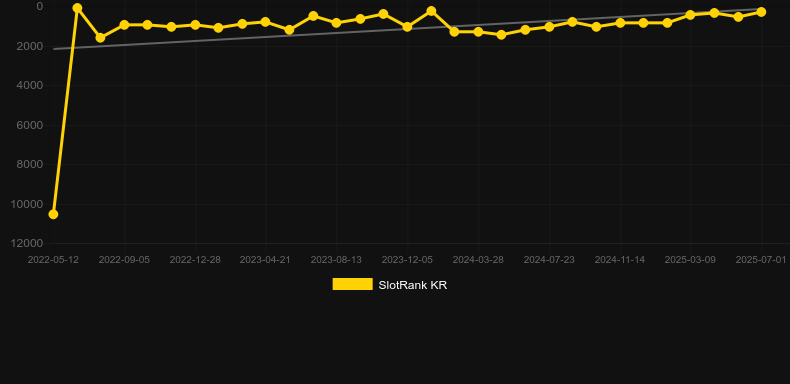Click the 12000 y-axis label
Screen dimensions: 790x384
pyautogui.click(x=27, y=243)
